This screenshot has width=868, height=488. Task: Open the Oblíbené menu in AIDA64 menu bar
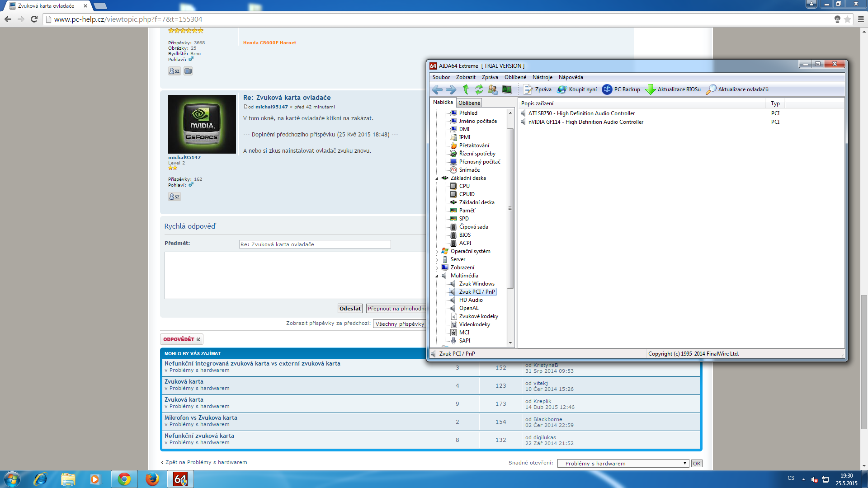click(515, 77)
